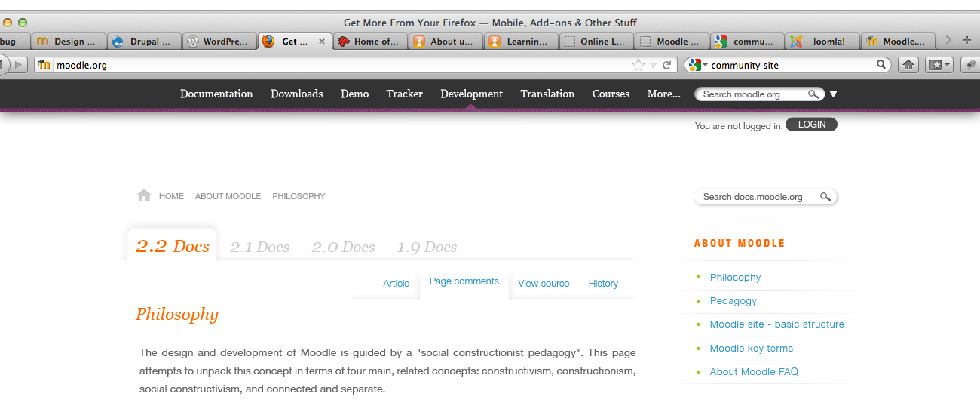
Task: Open Tracker in the Moodle navigation bar
Action: [x=405, y=94]
